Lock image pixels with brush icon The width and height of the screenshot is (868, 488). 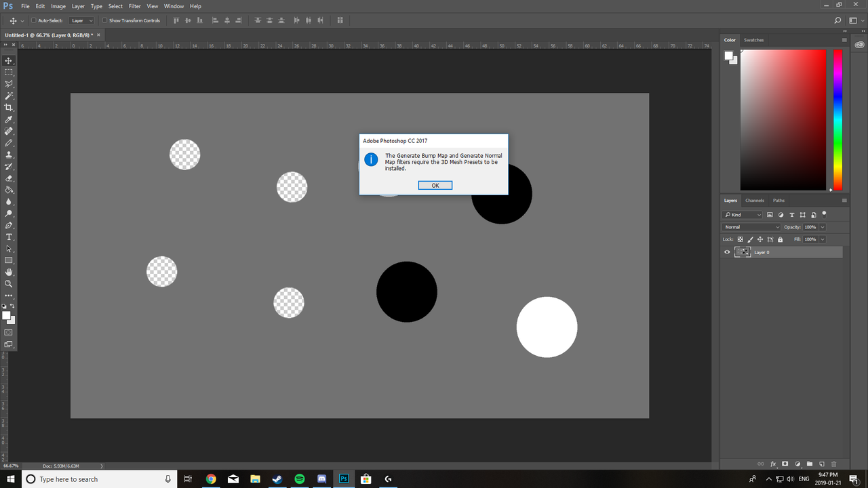[750, 239]
